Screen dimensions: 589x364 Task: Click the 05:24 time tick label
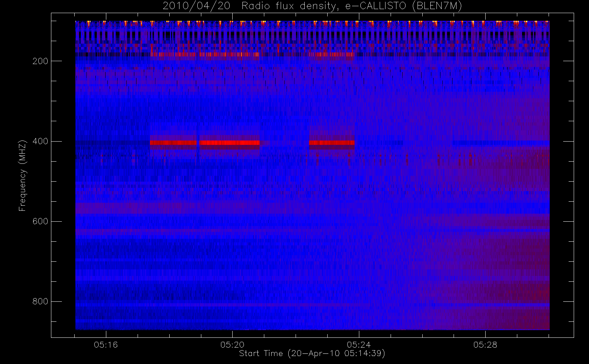[x=359, y=345]
